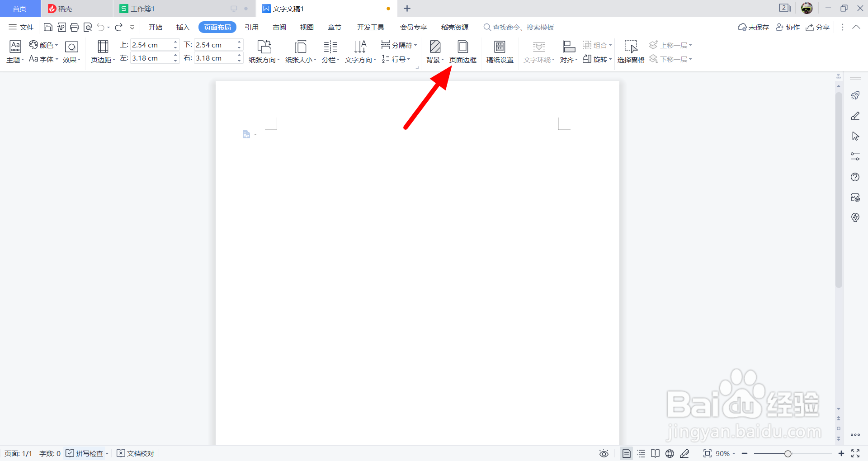
Task: Open the 引用 References tab
Action: 252,27
